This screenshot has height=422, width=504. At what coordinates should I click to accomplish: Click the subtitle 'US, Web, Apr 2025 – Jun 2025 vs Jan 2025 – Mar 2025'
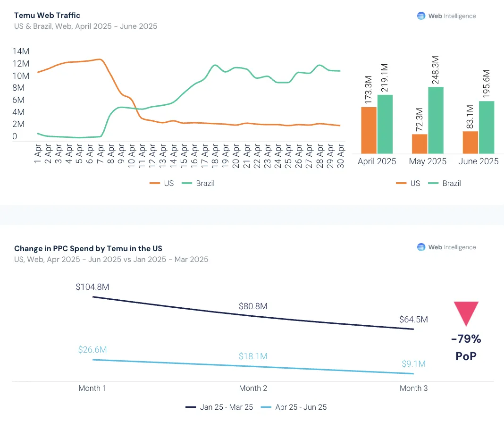coord(111,259)
